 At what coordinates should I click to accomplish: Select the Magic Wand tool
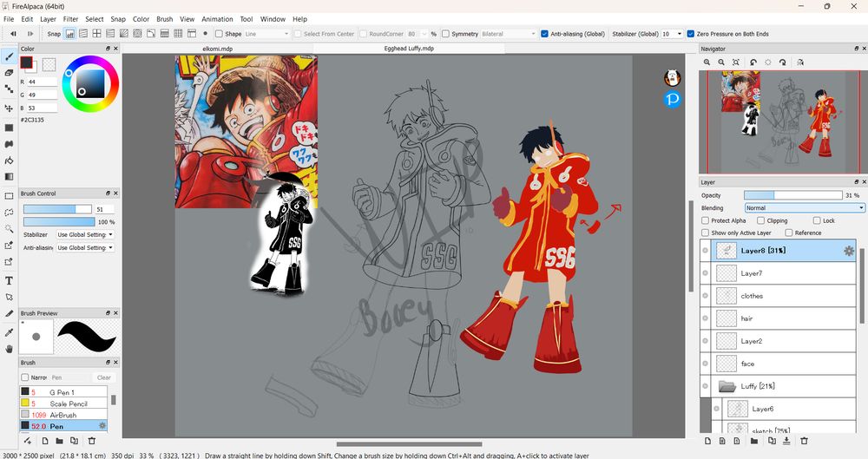tap(9, 229)
